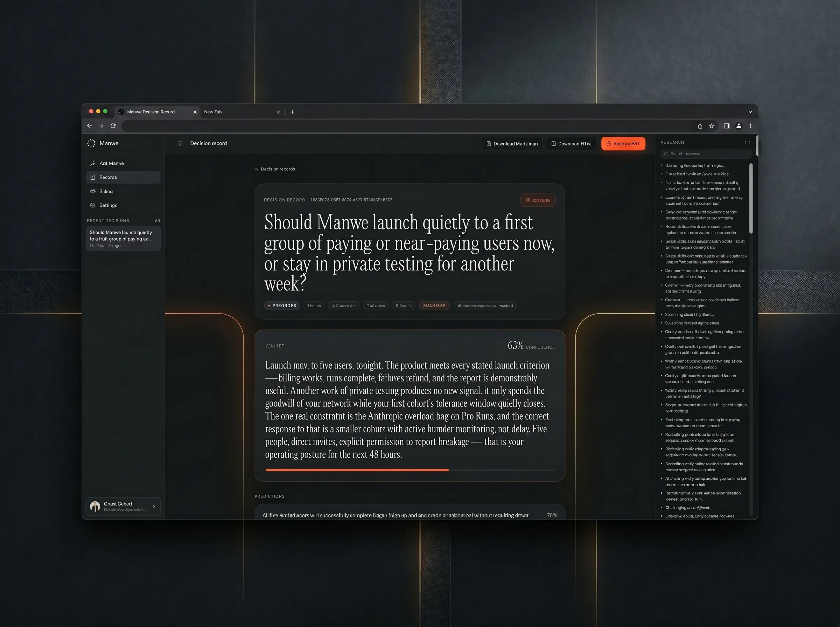Focus the Search field in the Research panel
The image size is (840, 627).
click(706, 154)
